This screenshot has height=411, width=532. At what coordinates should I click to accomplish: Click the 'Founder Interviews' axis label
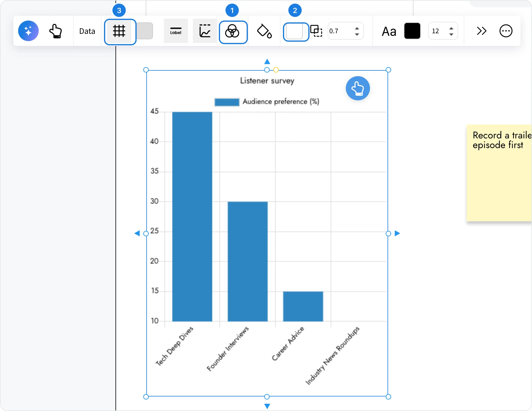228,348
